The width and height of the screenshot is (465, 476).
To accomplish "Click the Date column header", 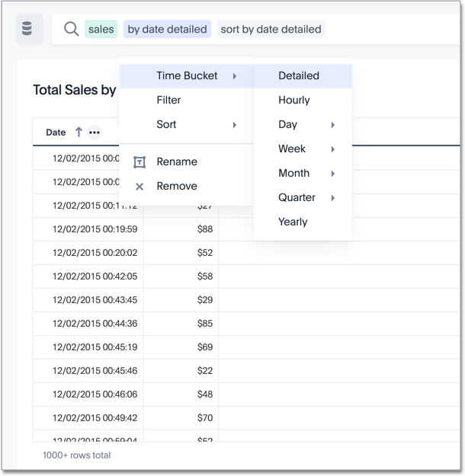I will (56, 133).
